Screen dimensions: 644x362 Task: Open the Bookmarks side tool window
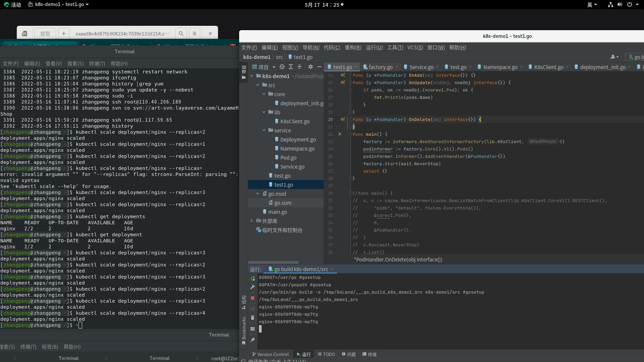[x=244, y=330]
